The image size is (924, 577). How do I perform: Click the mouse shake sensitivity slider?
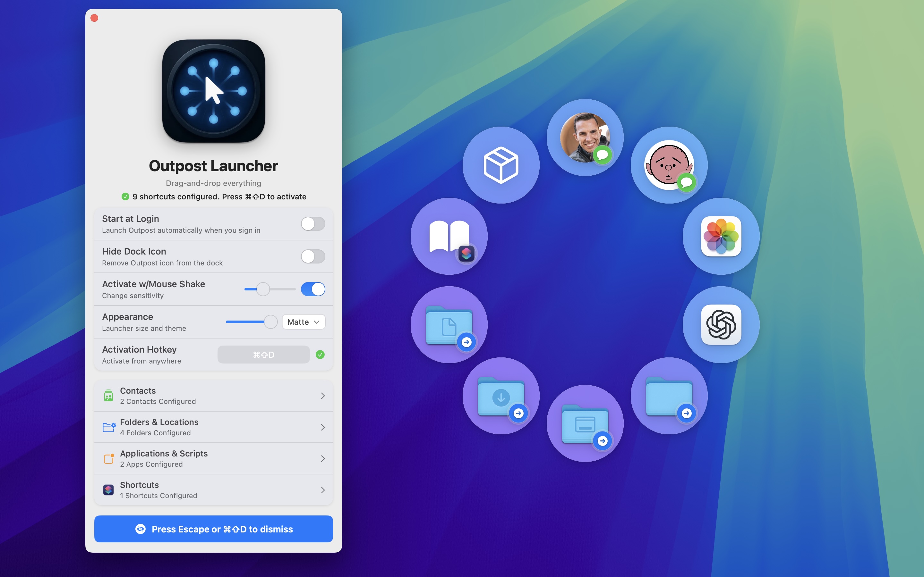(x=269, y=289)
